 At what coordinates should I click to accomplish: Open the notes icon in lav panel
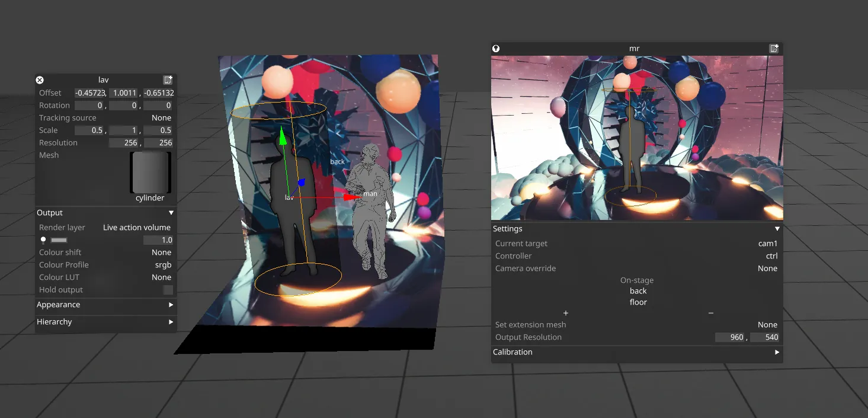168,80
